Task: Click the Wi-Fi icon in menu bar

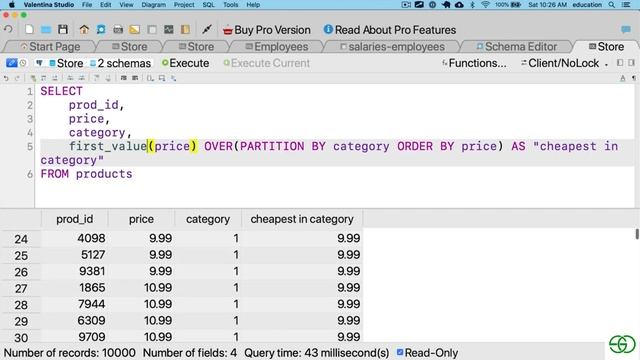Action: (485, 4)
